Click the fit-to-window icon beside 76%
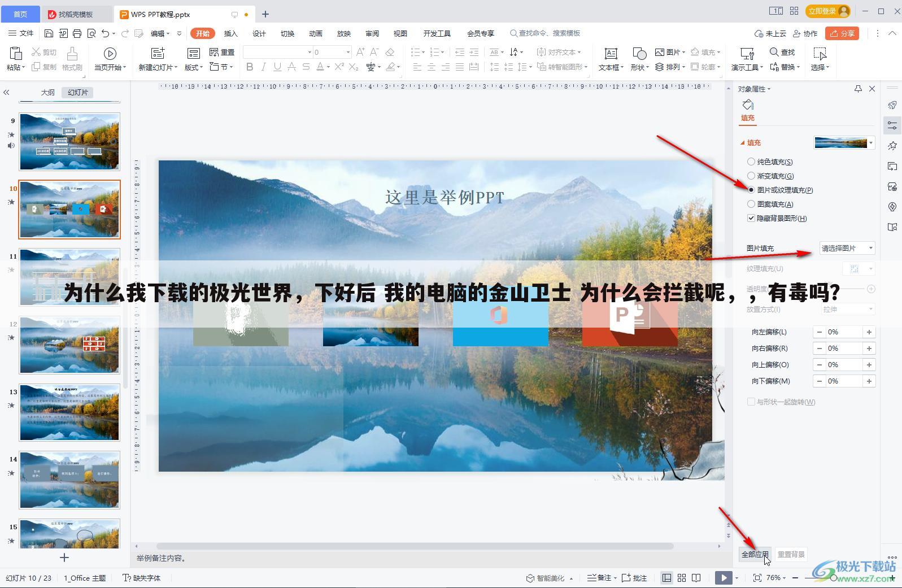This screenshot has height=588, width=902. pos(757,578)
